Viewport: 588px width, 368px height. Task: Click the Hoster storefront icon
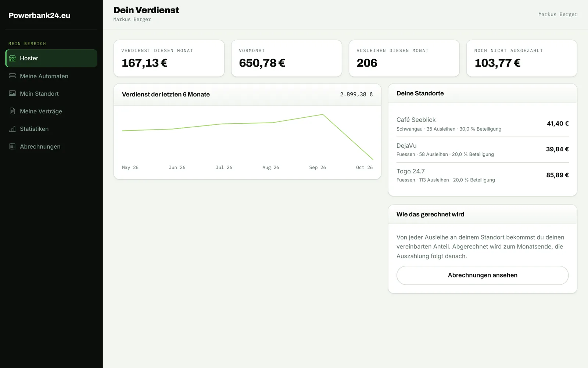tap(12, 58)
